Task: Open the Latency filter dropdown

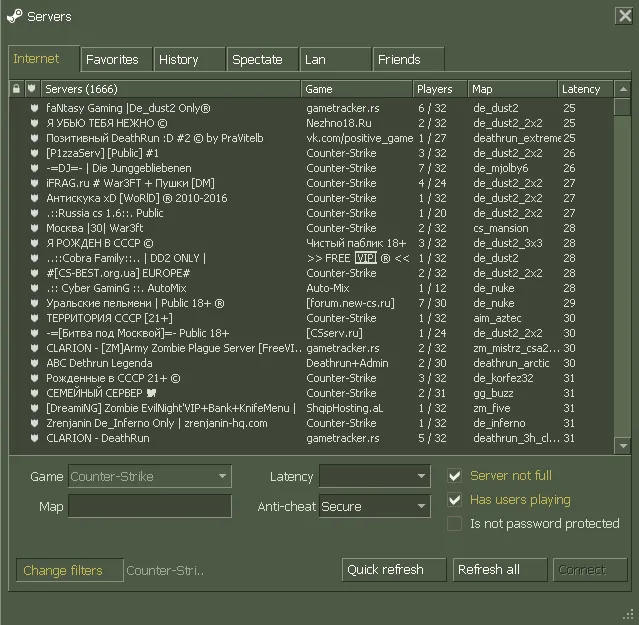Action: click(375, 476)
